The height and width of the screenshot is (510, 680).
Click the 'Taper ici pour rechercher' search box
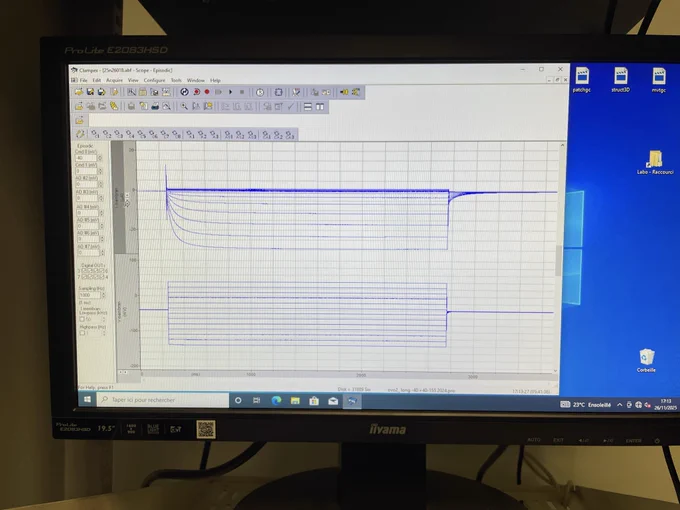(x=163, y=400)
